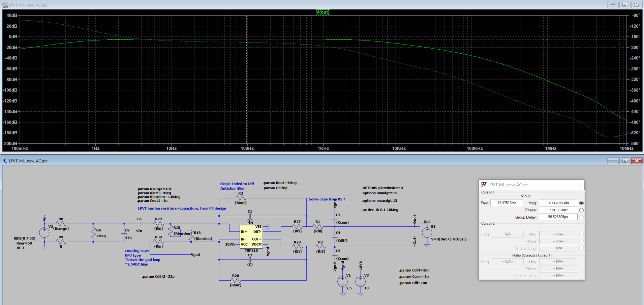
Task: Select the Mag radio button in Cursor 1
Action: tap(581, 203)
